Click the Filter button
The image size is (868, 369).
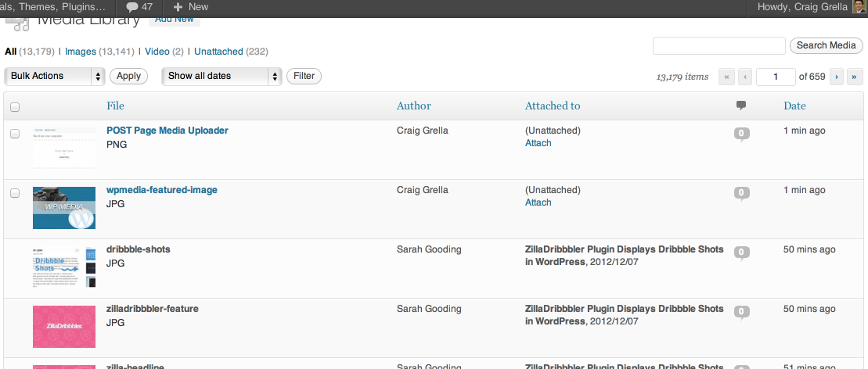point(304,77)
